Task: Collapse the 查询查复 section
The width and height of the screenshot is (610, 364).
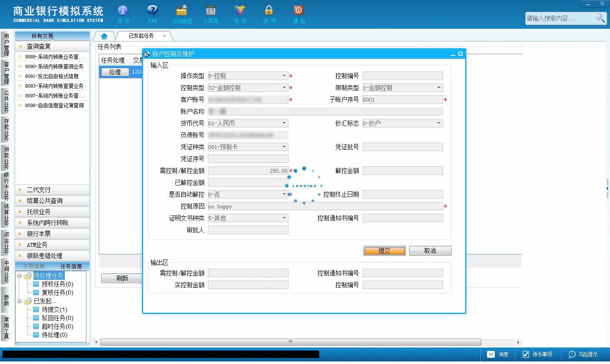Action: pyautogui.click(x=52, y=46)
